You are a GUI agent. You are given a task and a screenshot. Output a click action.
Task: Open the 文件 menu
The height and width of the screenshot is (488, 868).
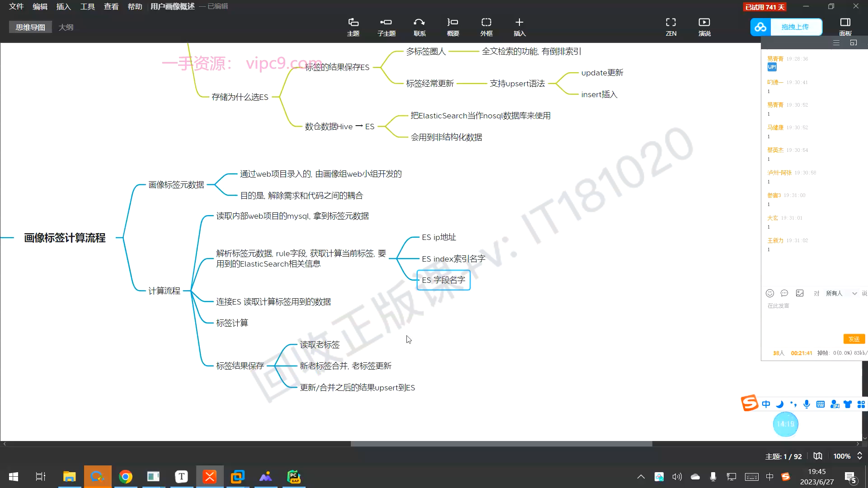tap(16, 6)
